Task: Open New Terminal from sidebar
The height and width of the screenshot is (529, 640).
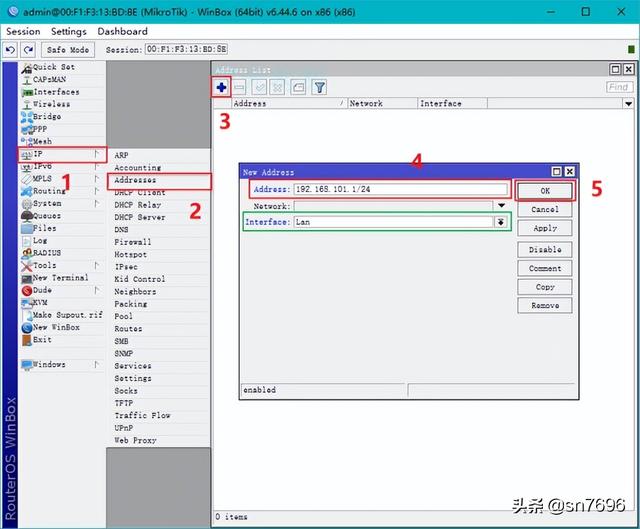Action: pos(63,278)
